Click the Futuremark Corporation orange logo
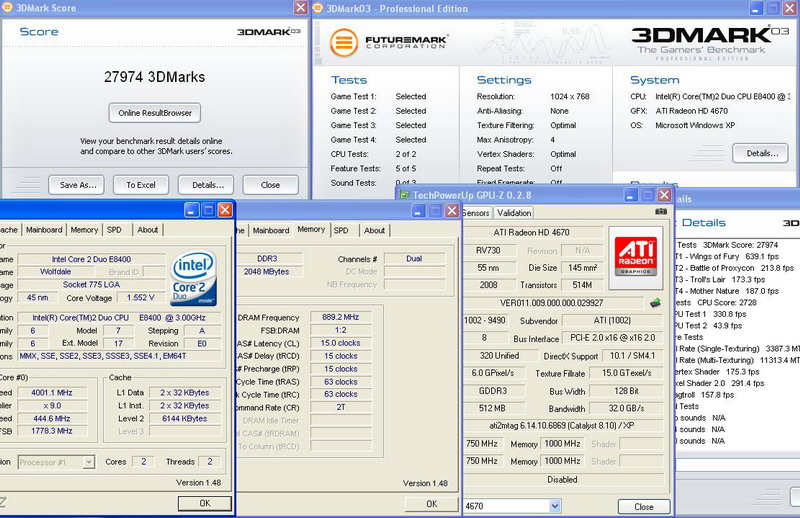Screen dimensions: 800x518 point(343,42)
